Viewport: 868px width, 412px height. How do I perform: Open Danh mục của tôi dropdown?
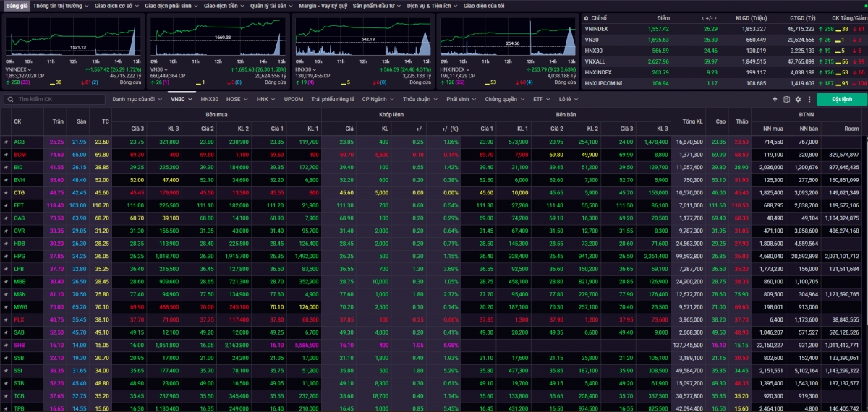pyautogui.click(x=137, y=99)
